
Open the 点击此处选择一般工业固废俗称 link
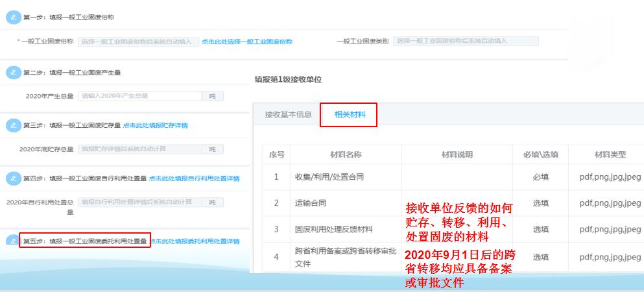click(x=246, y=42)
